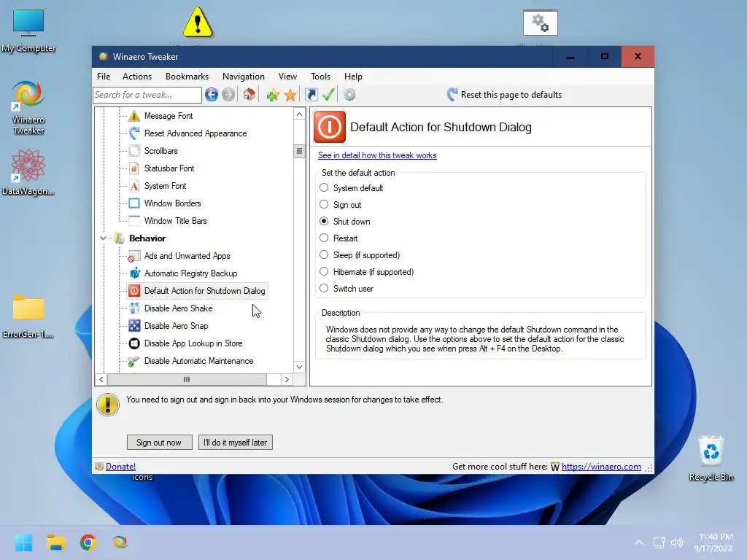Click I'll do it myself later button
Viewport: 747px width, 560px height.
(x=236, y=443)
